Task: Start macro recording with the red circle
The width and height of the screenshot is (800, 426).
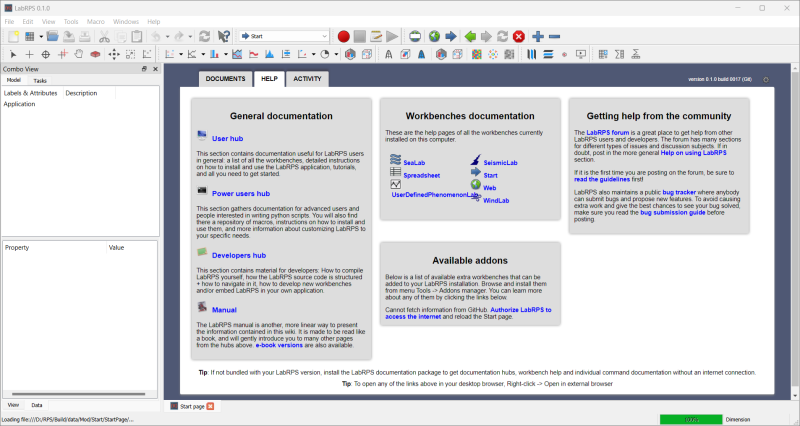Action: 343,36
